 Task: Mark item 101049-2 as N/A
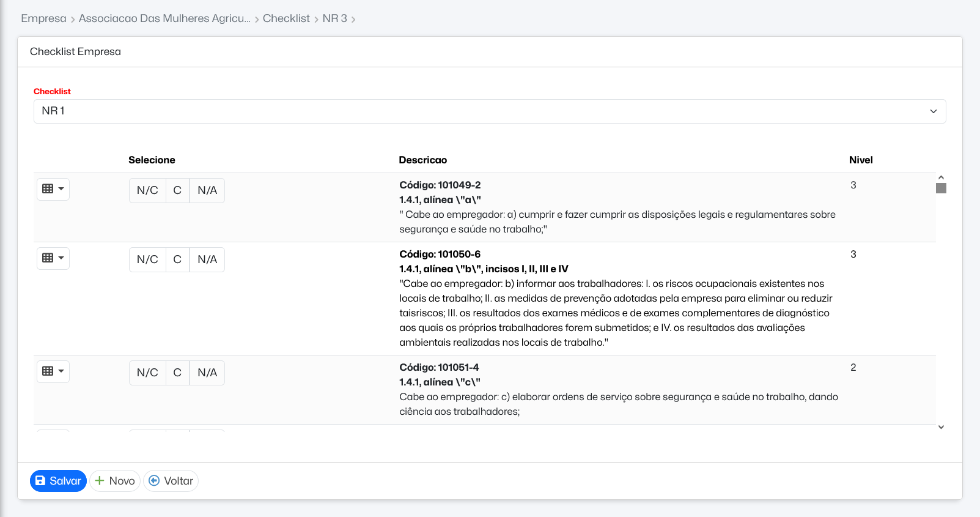click(207, 190)
